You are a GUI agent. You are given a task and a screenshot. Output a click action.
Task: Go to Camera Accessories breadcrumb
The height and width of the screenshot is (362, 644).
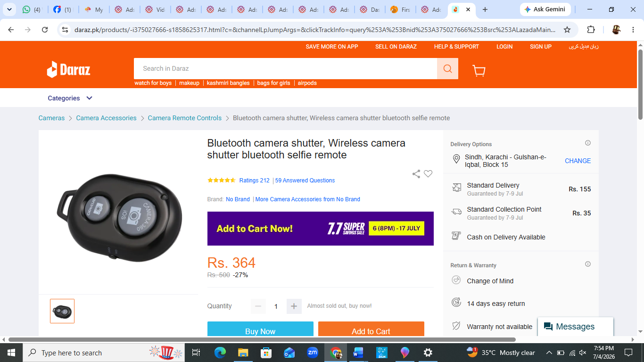(106, 118)
